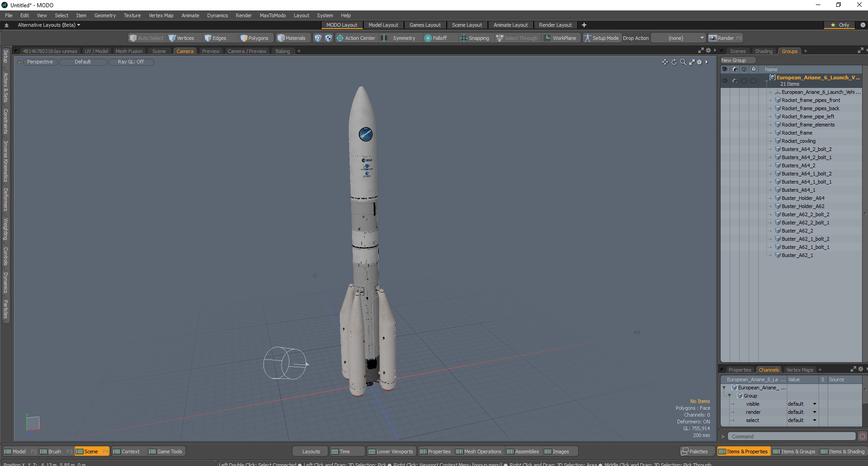Screen dimensions: 868x466
Task: Toggle the Only star button
Action: point(839,25)
